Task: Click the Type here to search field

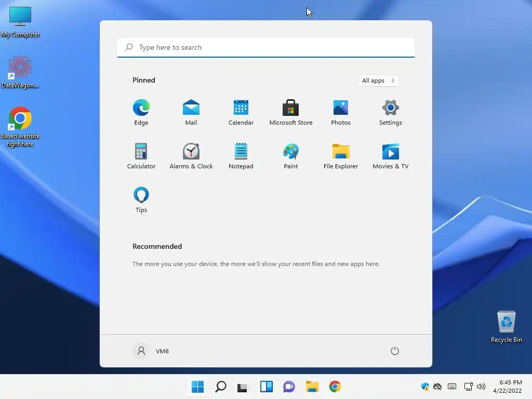Action: pos(266,47)
